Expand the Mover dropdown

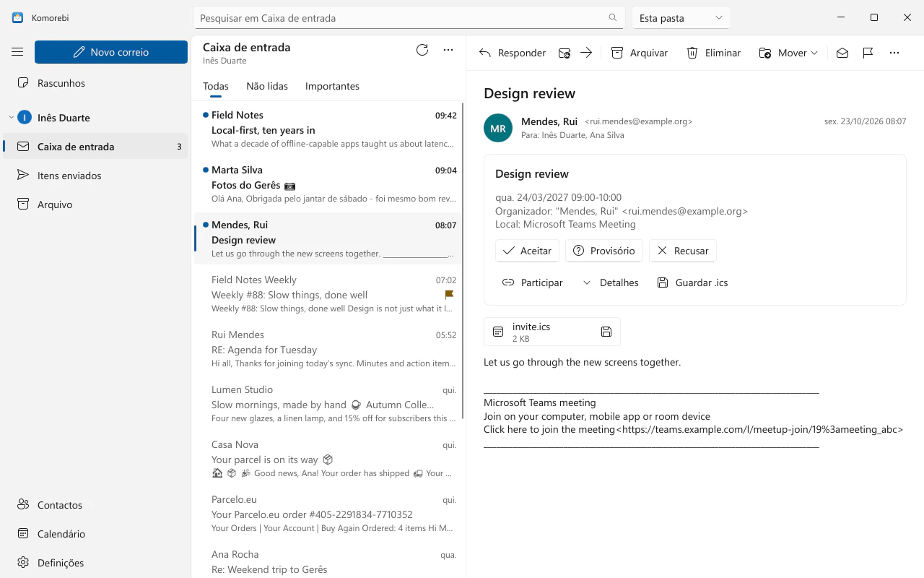(x=788, y=53)
